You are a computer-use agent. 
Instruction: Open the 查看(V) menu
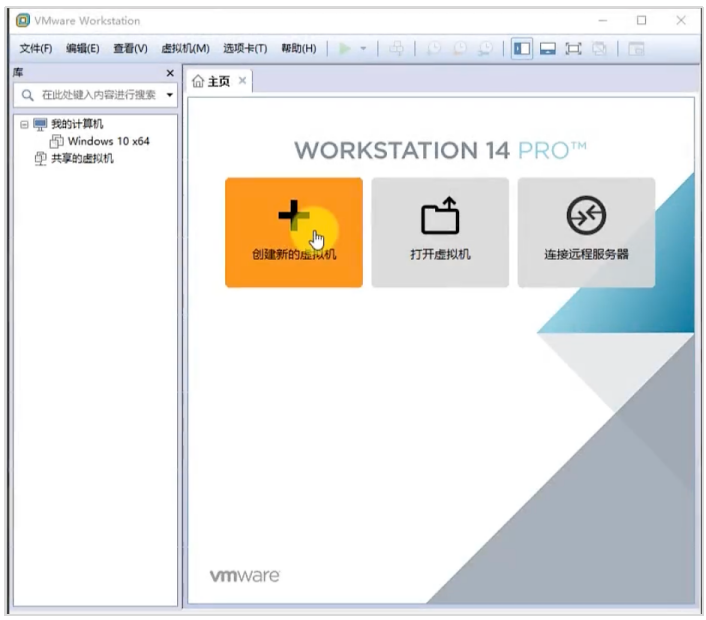tap(130, 48)
